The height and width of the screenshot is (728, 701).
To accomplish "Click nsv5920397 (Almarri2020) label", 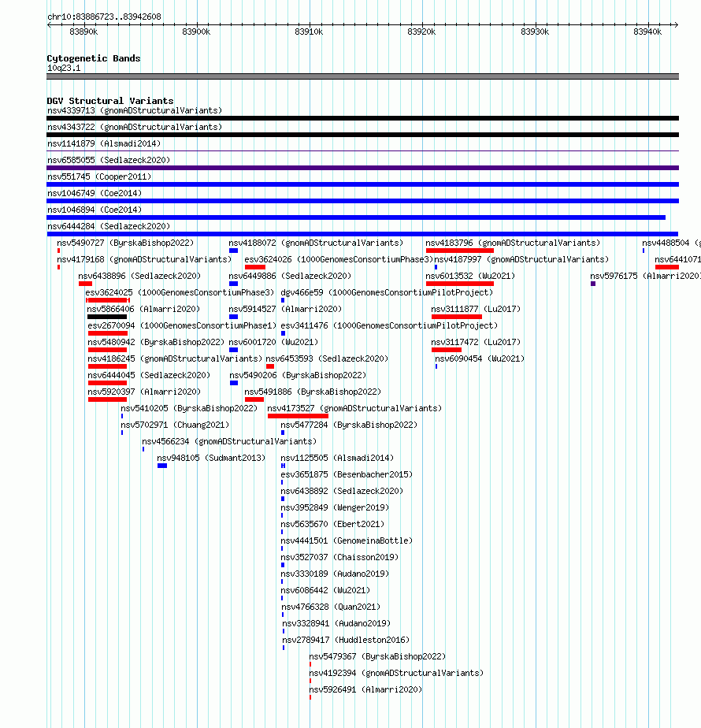I will (x=144, y=392).
